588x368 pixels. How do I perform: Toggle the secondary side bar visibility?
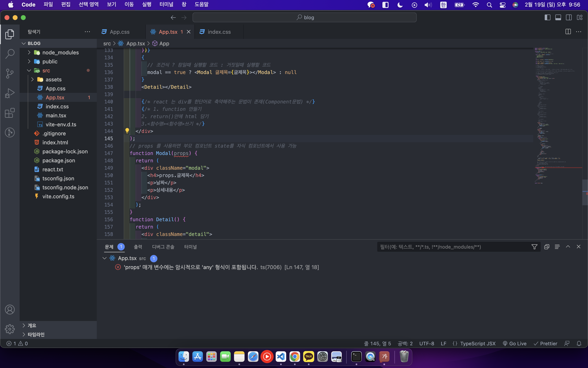click(569, 18)
